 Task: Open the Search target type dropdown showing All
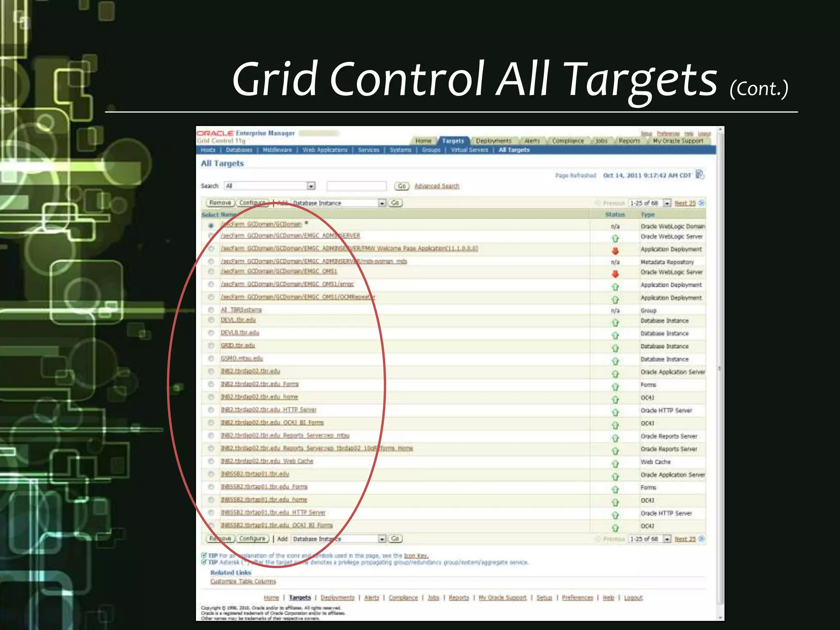click(x=270, y=186)
